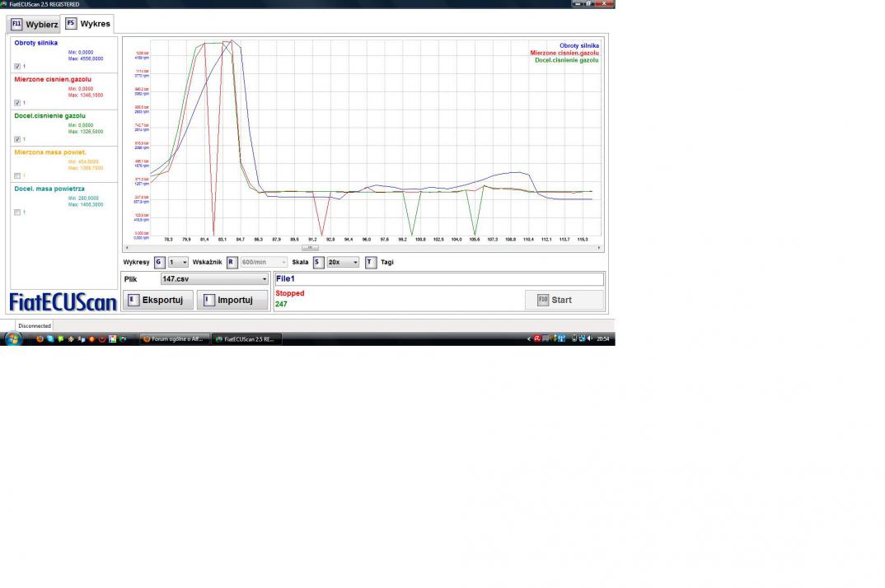Viewport: 885px width, 588px height.
Task: Expand hidden tray icons arrow
Action: pyautogui.click(x=529, y=339)
